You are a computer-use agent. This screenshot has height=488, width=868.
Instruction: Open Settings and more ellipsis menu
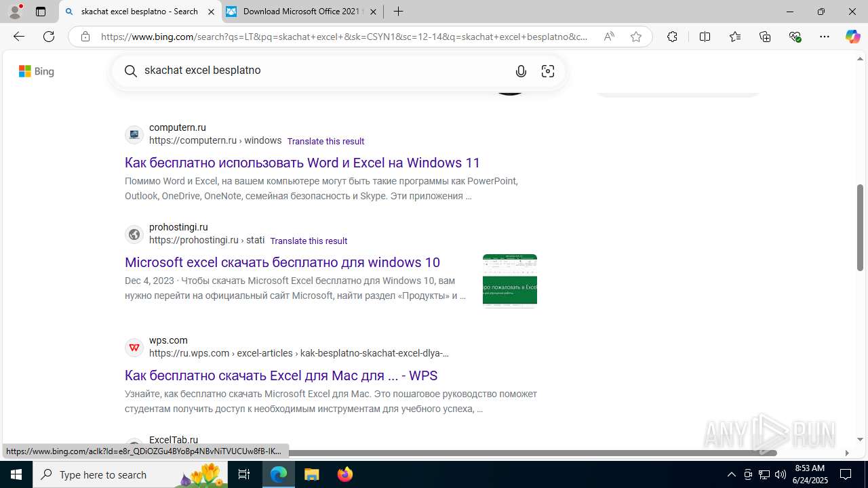(x=825, y=37)
